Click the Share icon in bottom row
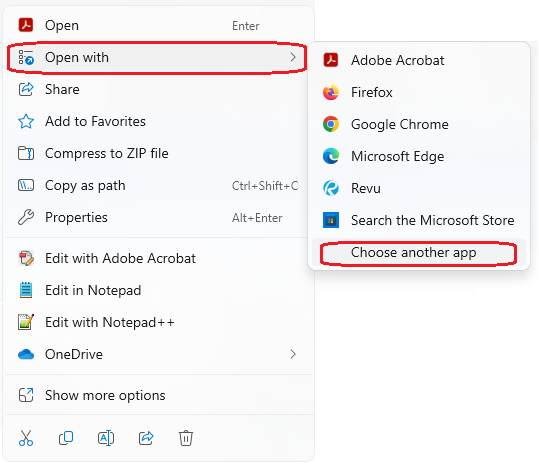 [x=146, y=438]
